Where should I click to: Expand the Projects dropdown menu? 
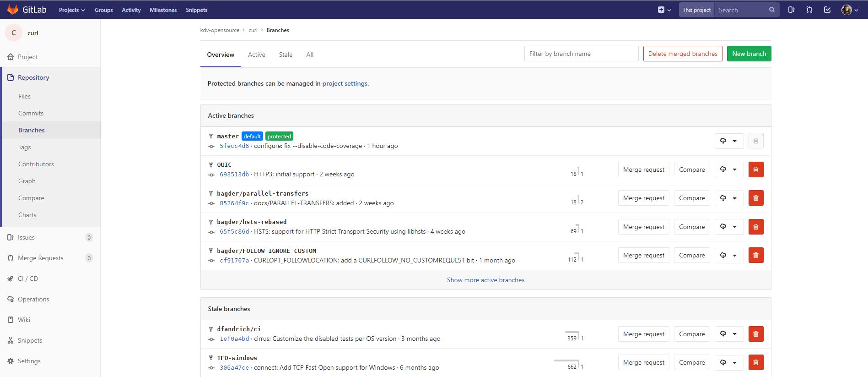coord(72,10)
